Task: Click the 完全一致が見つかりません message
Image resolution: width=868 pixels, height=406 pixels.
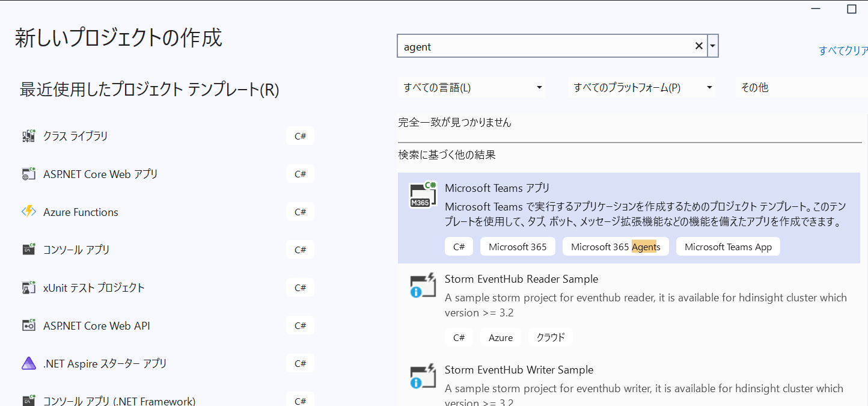Action: [x=454, y=122]
